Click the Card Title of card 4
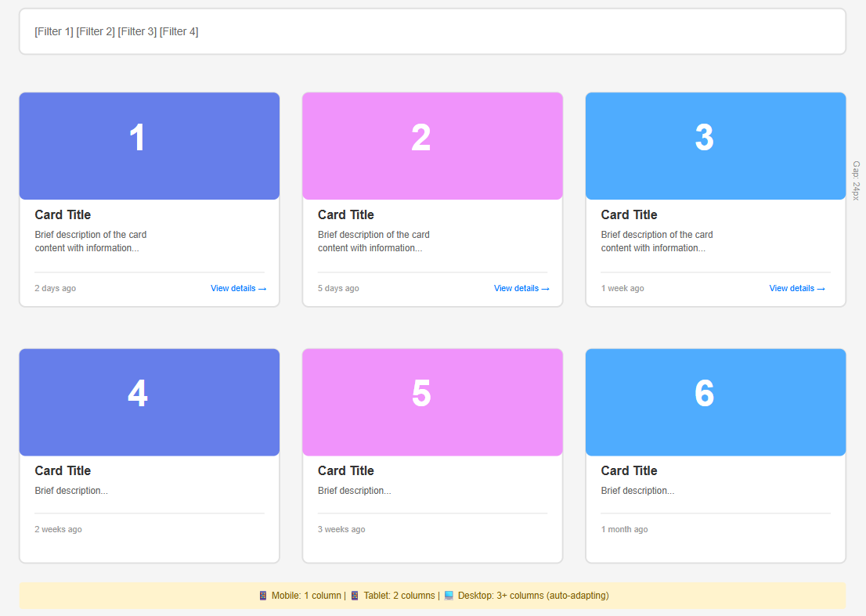The width and height of the screenshot is (866, 616). coord(63,471)
